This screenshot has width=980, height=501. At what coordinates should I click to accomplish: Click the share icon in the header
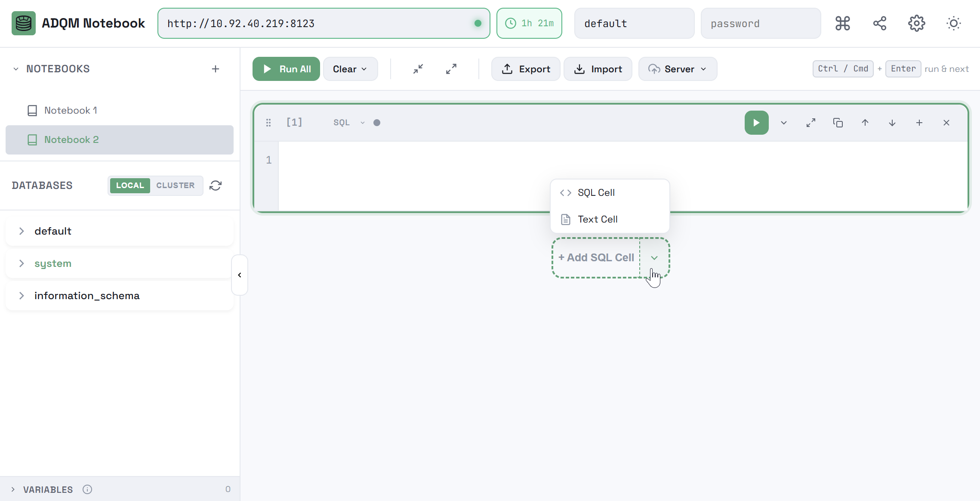tap(879, 23)
